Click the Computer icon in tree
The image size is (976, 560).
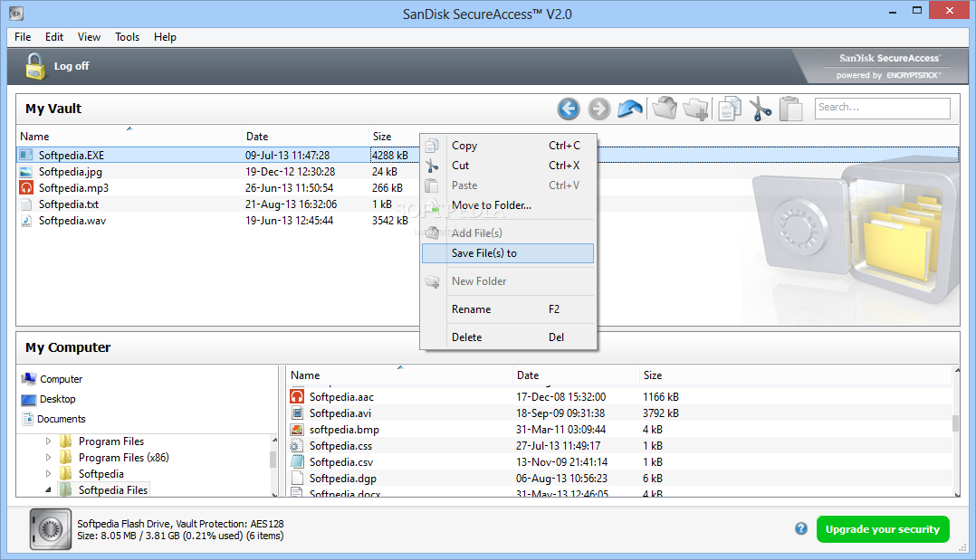(29, 379)
